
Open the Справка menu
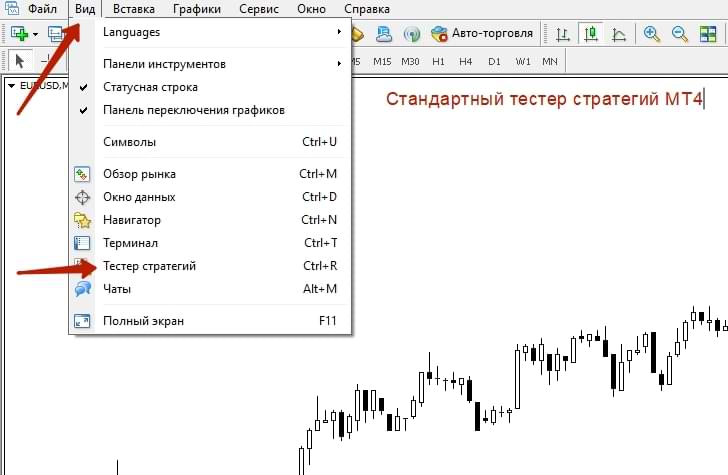click(367, 8)
